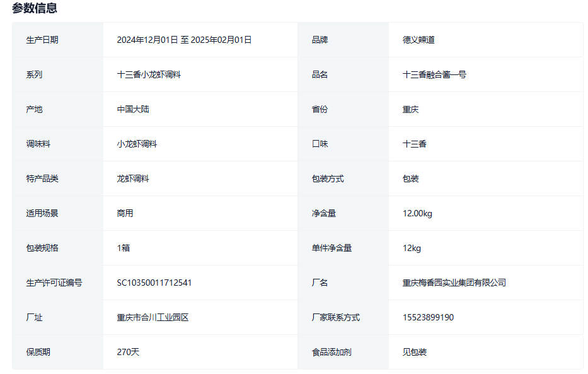Select the production date range value
588x374 pixels.
[x=184, y=40]
